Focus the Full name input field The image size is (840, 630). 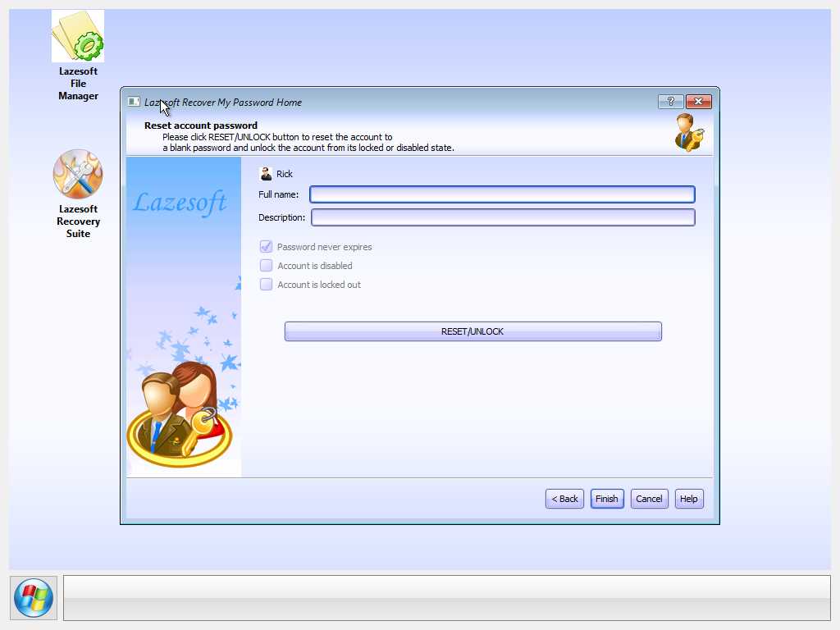tap(503, 194)
